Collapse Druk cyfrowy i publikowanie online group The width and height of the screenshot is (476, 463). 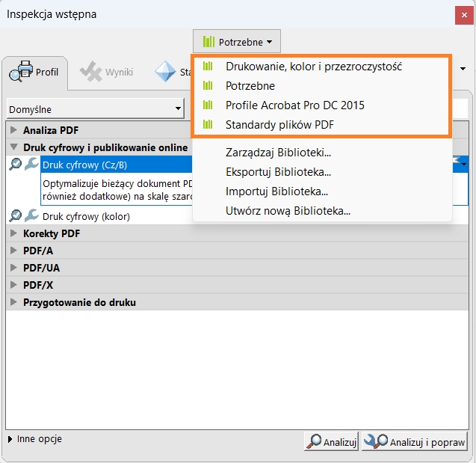[13, 147]
